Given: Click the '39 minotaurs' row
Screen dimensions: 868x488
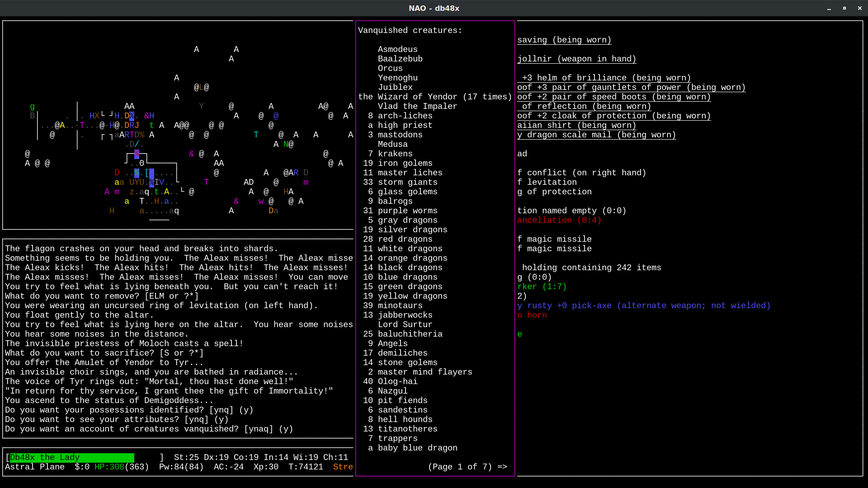Looking at the screenshot, I should coord(393,305).
